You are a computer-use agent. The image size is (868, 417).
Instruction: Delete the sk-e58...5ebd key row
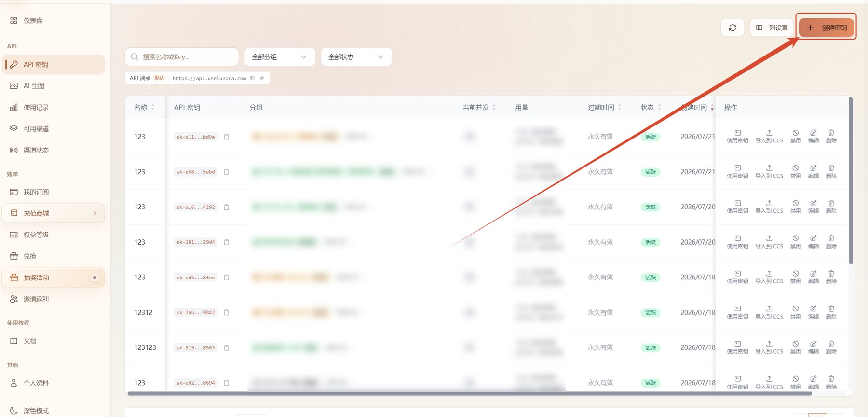(x=831, y=171)
